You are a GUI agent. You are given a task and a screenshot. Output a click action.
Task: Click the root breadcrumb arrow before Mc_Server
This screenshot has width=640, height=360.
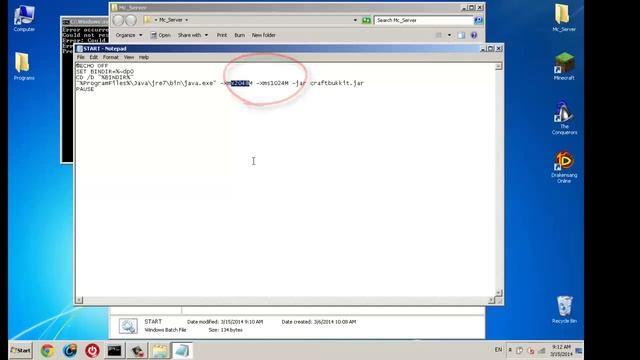[x=156, y=20]
